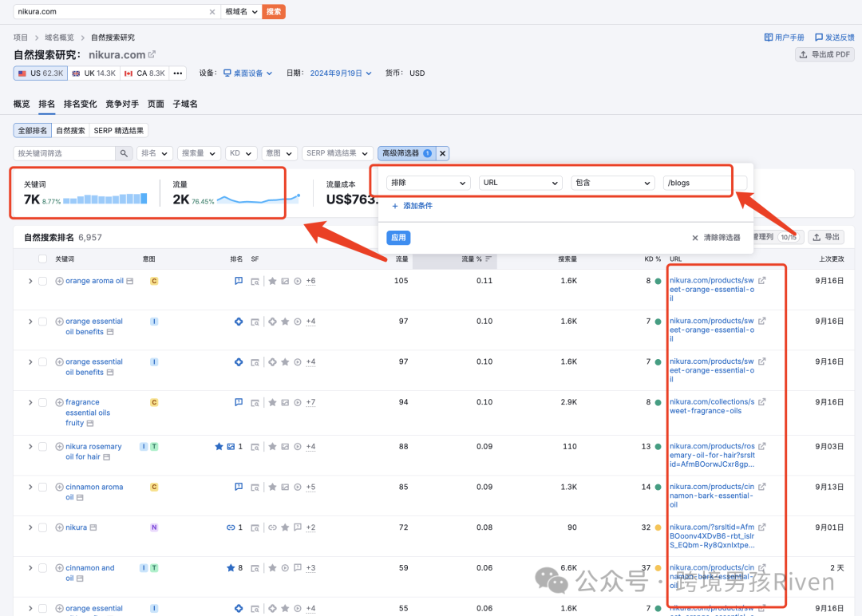Open the 用户手册 user manual link
The width and height of the screenshot is (862, 616).
(784, 38)
